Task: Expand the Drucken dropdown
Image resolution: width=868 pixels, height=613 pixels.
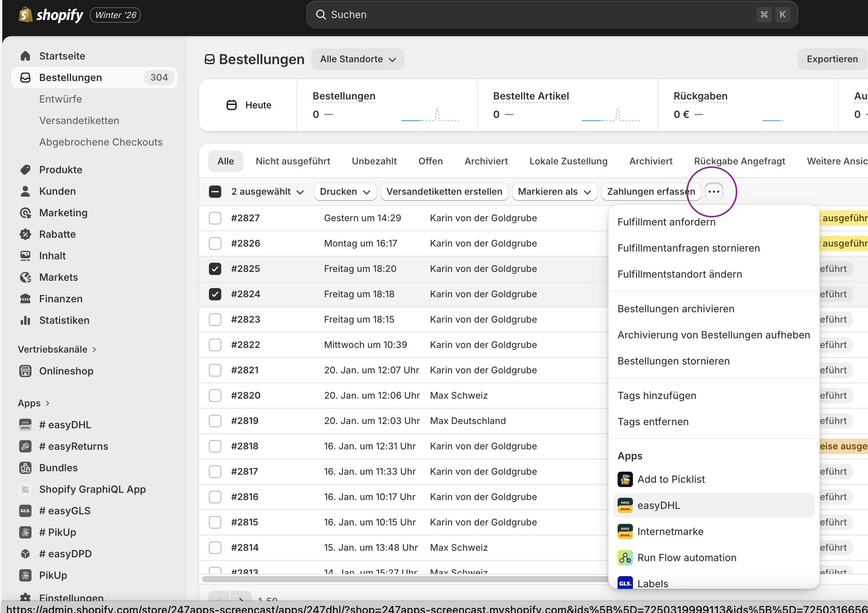Action: point(345,192)
